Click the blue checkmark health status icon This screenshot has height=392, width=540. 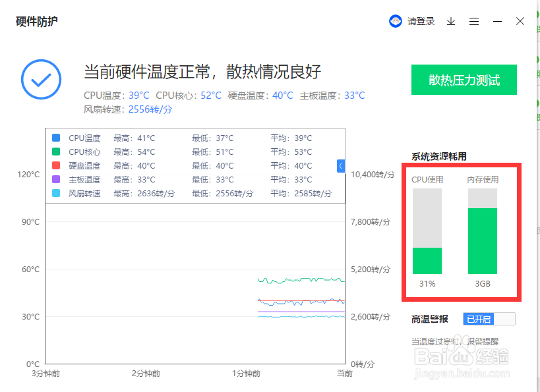click(41, 80)
